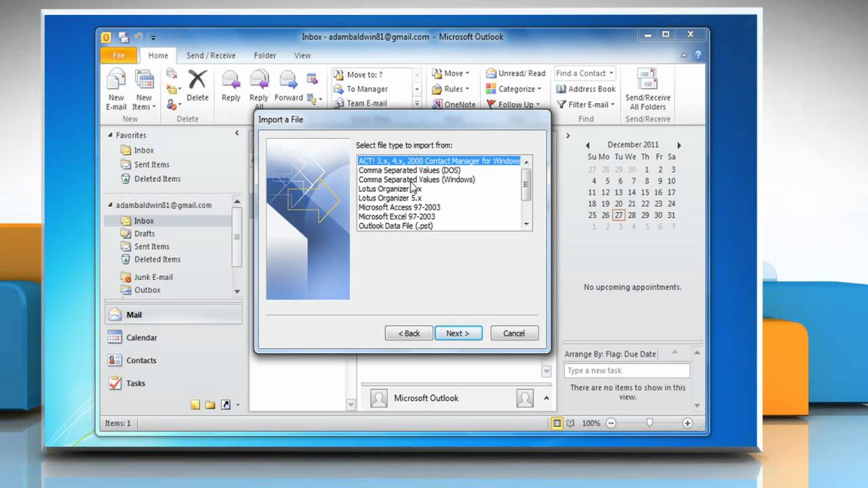
Task: Switch to the Home tab
Action: [x=158, y=56]
